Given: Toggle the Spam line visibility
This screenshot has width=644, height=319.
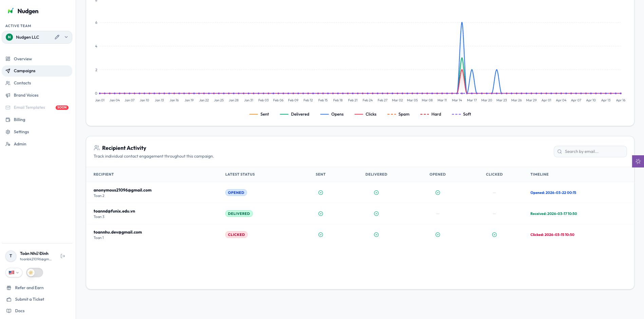Looking at the screenshot, I should pyautogui.click(x=399, y=114).
